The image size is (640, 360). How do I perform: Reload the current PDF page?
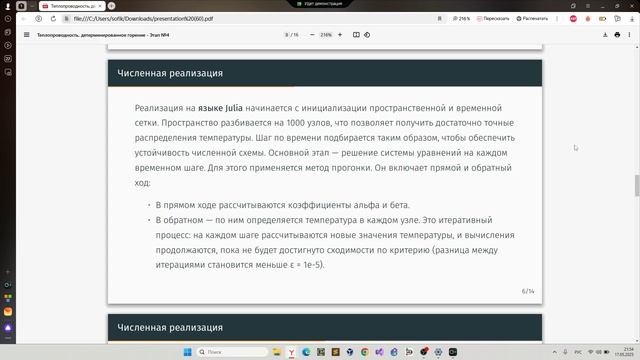[x=53, y=19]
